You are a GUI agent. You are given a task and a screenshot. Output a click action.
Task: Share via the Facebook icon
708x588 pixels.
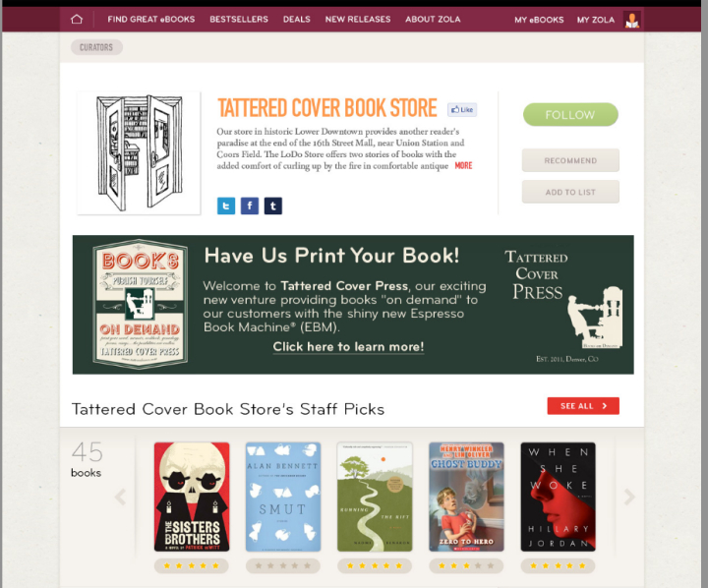pos(250,206)
